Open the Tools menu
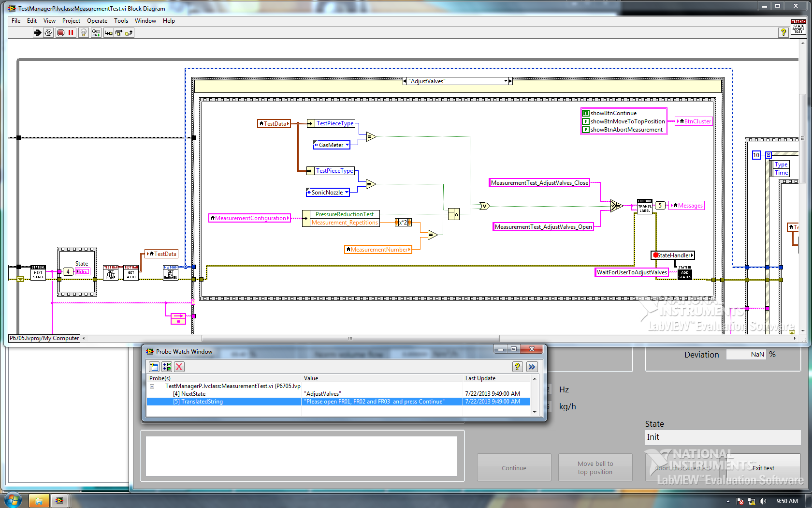The width and height of the screenshot is (812, 508). pyautogui.click(x=121, y=21)
